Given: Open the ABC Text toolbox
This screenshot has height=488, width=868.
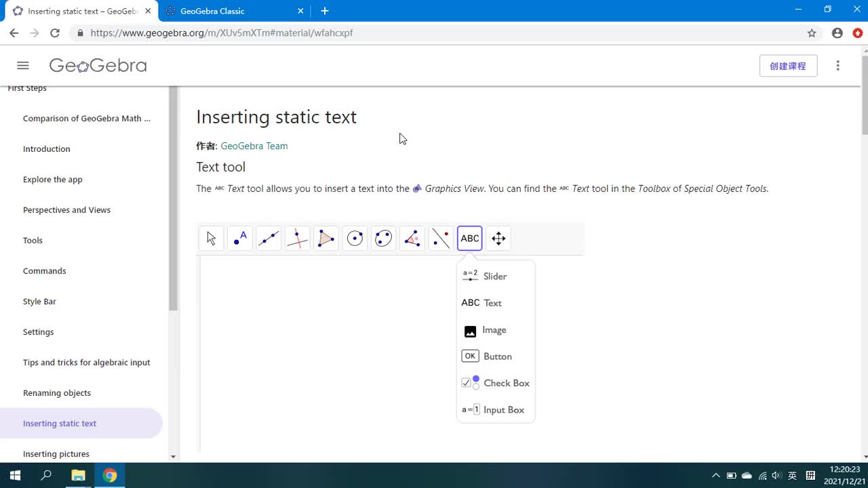Looking at the screenshot, I should tap(470, 239).
